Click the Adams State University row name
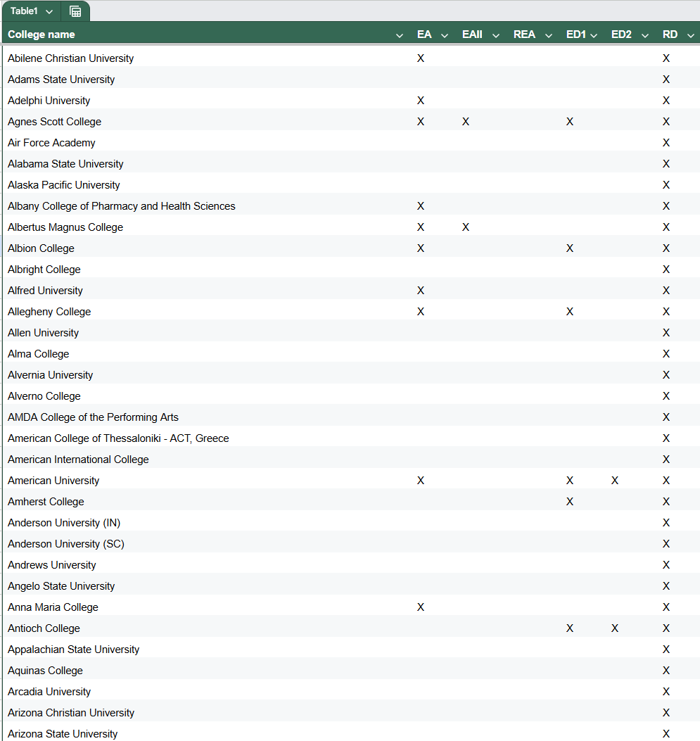 pos(61,80)
